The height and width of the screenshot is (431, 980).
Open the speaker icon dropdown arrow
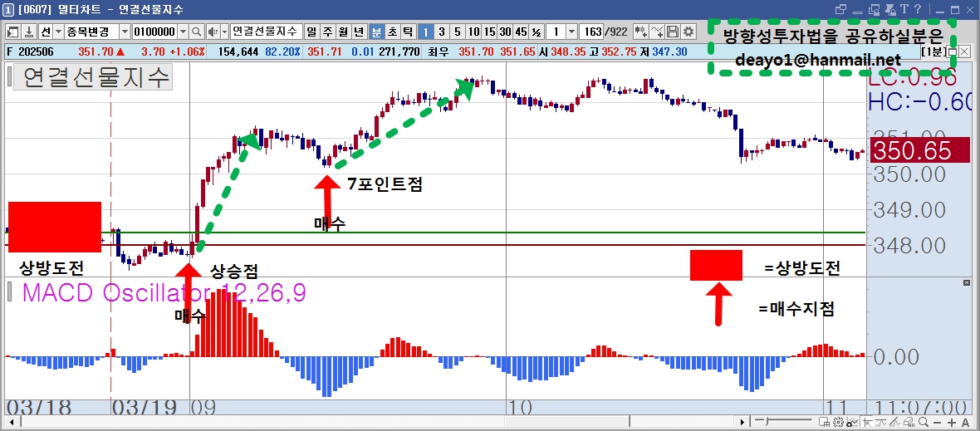[x=224, y=32]
